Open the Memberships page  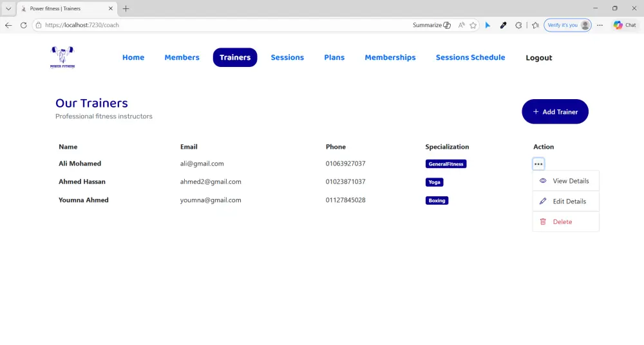point(390,57)
